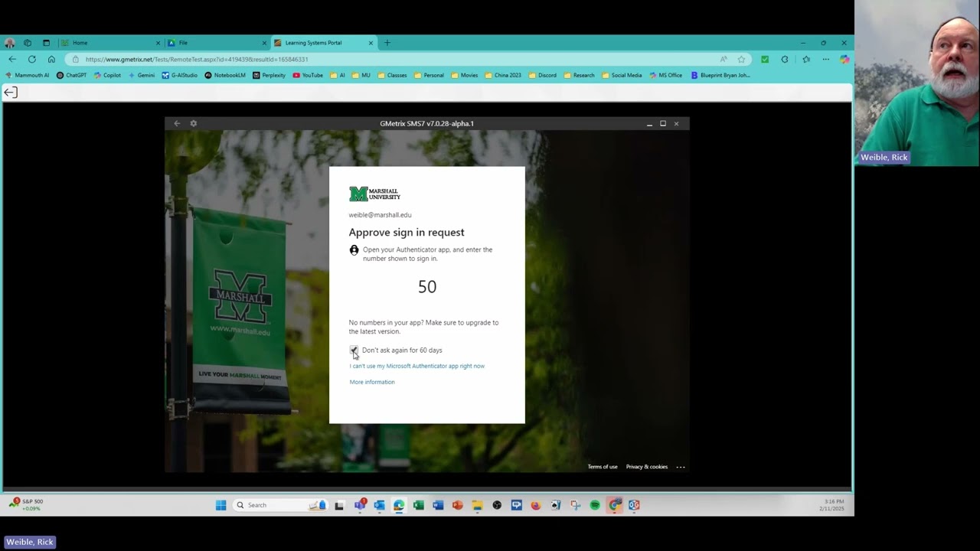The width and height of the screenshot is (980, 551).
Task: Open the Blueprint Bryan Joh... bookmark
Action: [x=720, y=75]
